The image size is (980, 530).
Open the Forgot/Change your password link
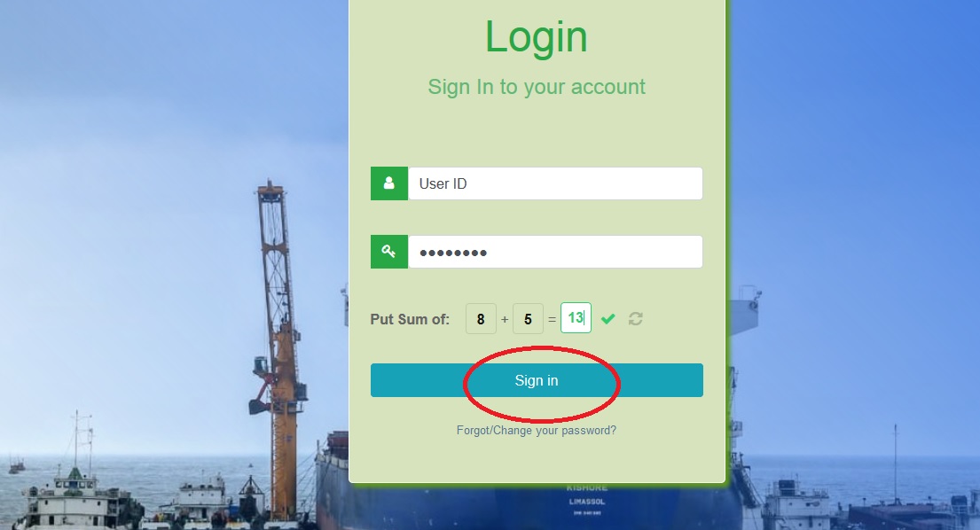[x=537, y=430]
